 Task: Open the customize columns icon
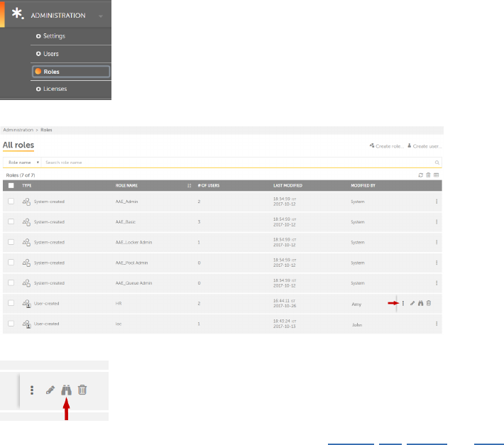tap(436, 175)
